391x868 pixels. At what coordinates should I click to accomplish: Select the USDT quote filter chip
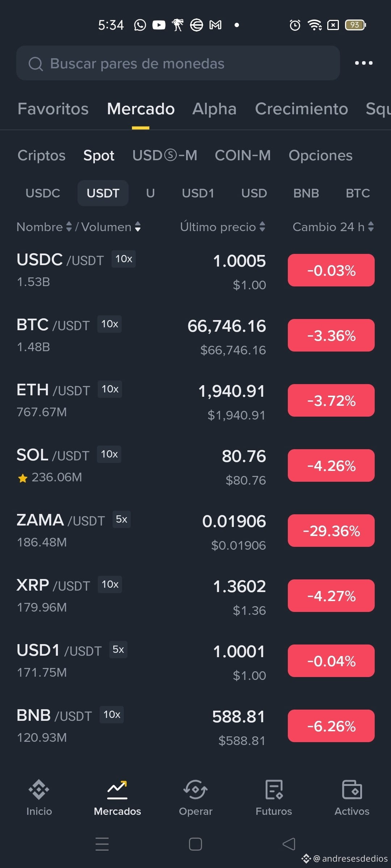point(103,193)
